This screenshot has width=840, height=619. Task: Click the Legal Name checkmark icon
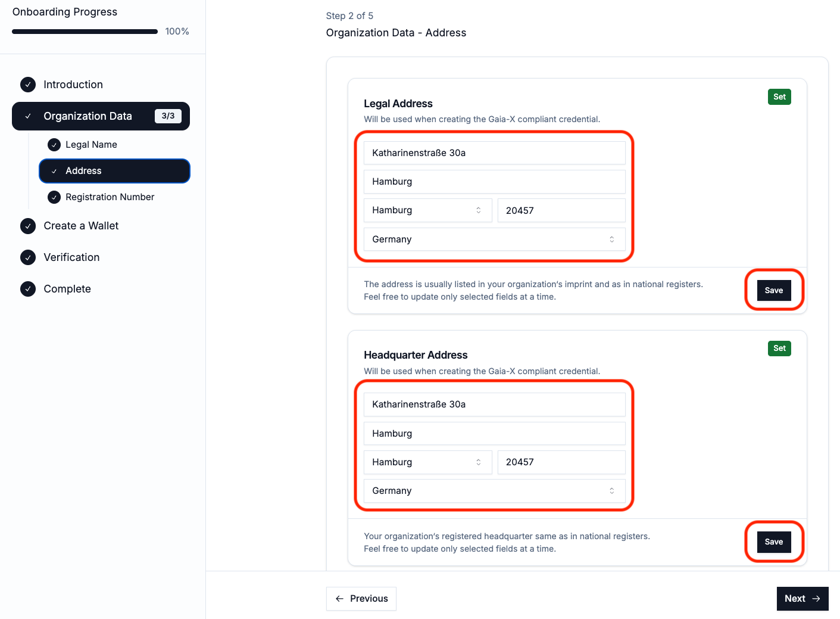tap(54, 145)
